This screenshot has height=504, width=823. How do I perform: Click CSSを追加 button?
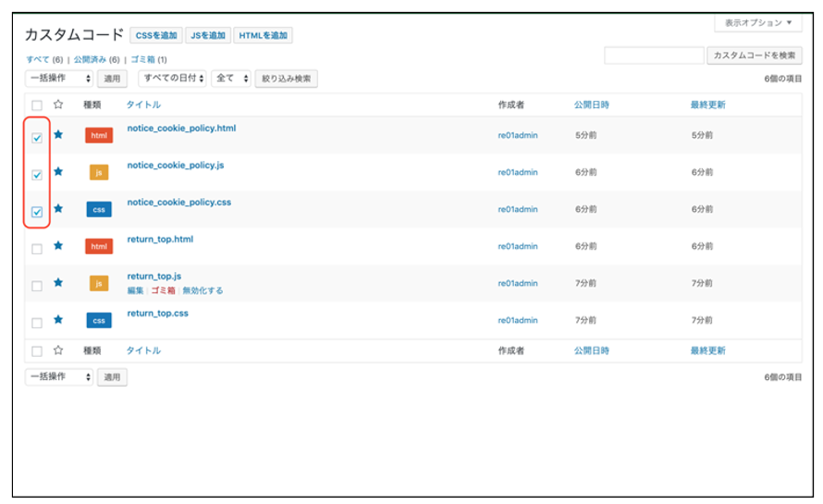tap(156, 35)
